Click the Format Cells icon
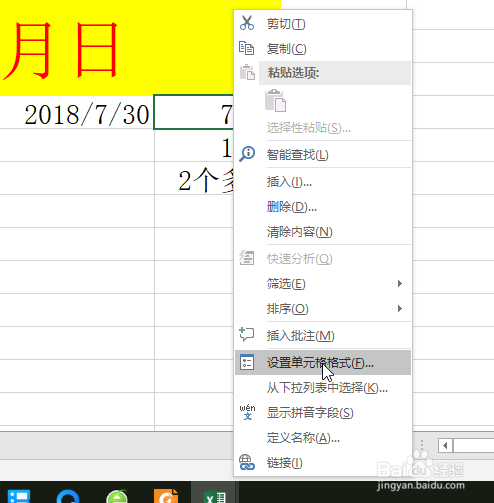Image resolution: width=494 pixels, height=503 pixels. tap(247, 362)
